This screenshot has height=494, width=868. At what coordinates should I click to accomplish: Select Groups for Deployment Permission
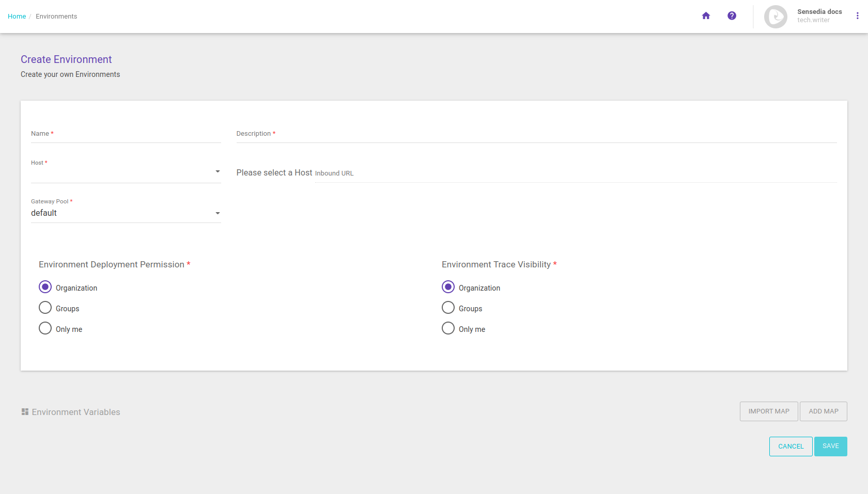tap(45, 308)
